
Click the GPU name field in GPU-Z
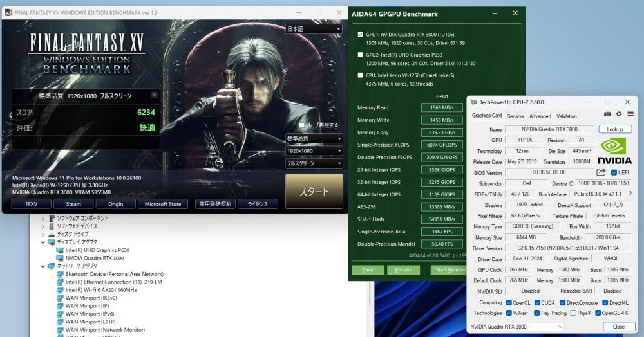(x=549, y=129)
